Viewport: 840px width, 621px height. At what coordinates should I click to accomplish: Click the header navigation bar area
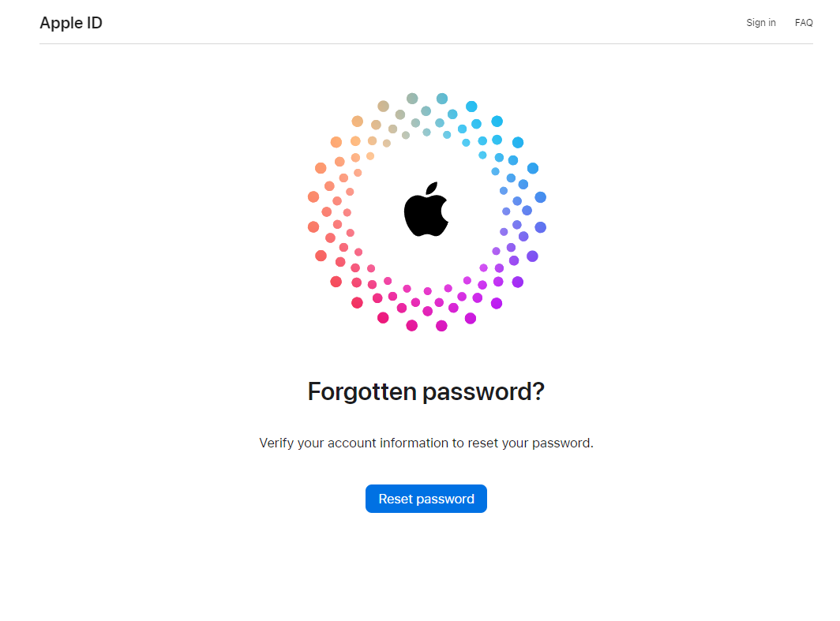(420, 22)
